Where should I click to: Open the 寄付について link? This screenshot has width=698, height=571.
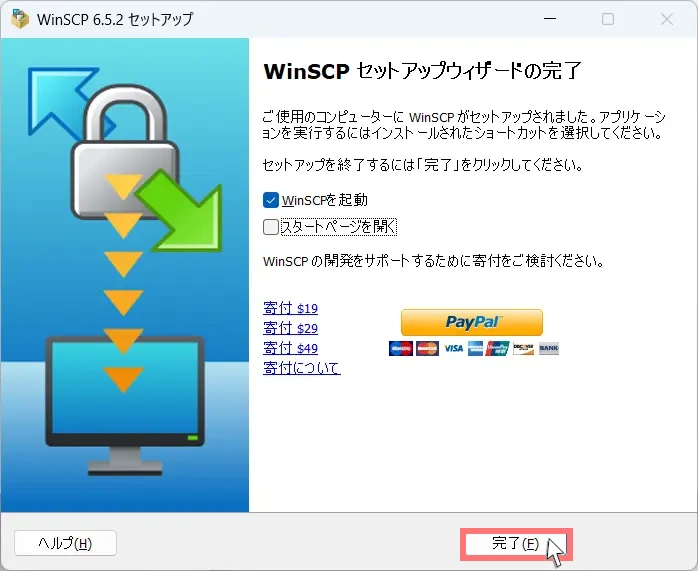tap(302, 368)
